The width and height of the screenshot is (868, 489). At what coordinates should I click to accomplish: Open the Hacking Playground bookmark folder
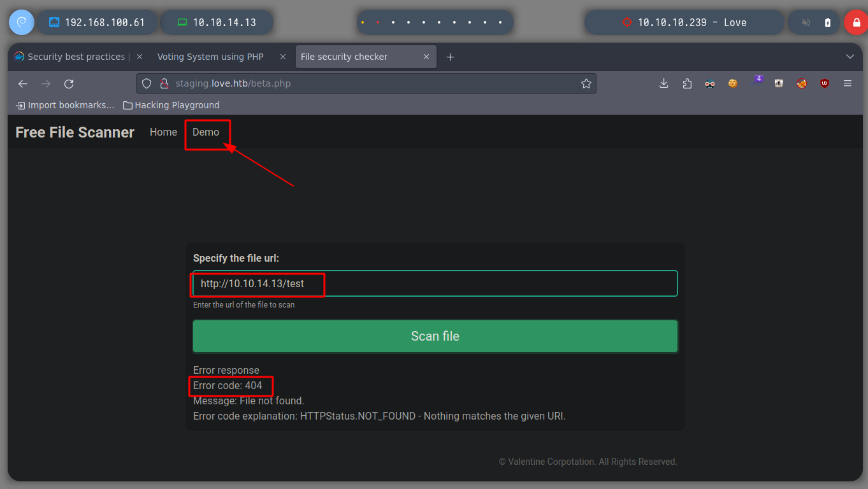coord(171,105)
